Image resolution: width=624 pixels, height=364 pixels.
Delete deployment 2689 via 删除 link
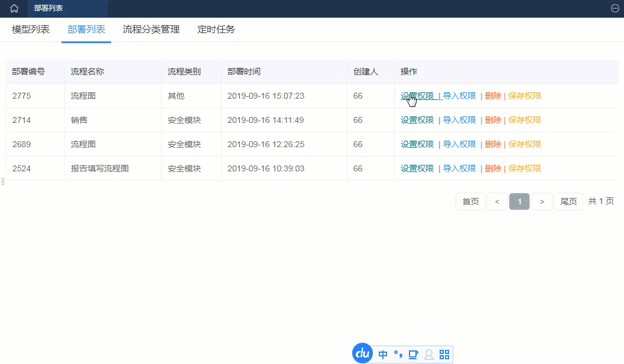pyautogui.click(x=493, y=144)
